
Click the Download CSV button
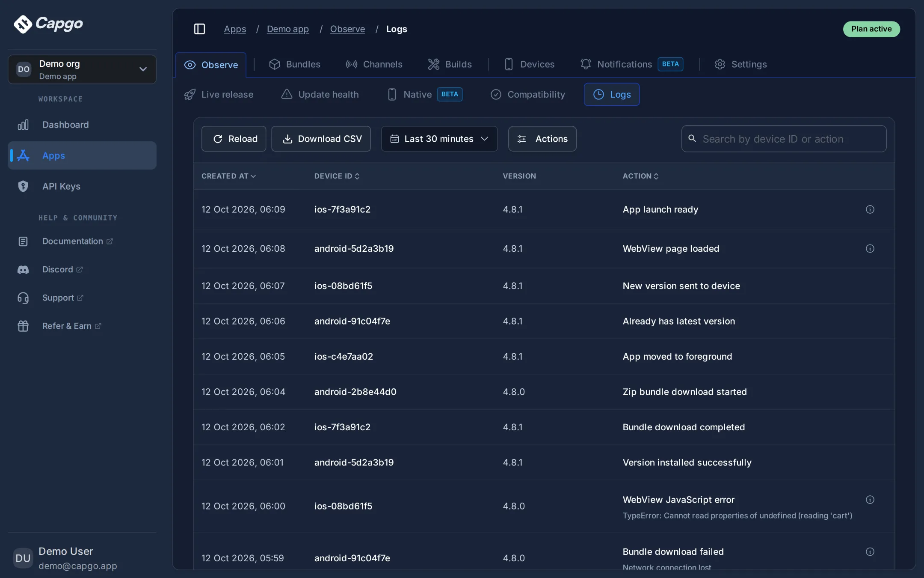[x=321, y=139]
